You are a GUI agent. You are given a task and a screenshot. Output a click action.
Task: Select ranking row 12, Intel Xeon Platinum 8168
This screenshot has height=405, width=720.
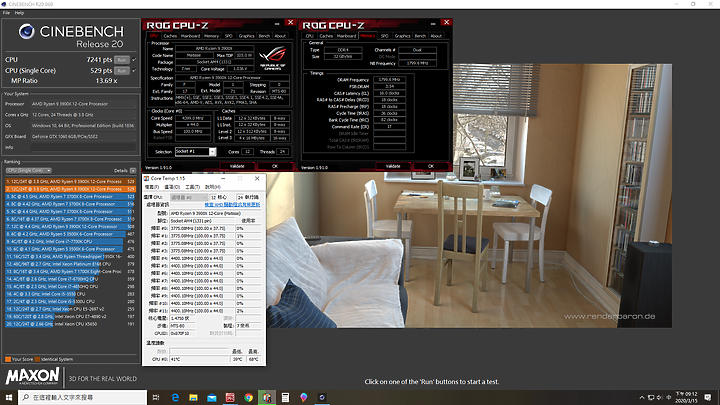click(71, 264)
